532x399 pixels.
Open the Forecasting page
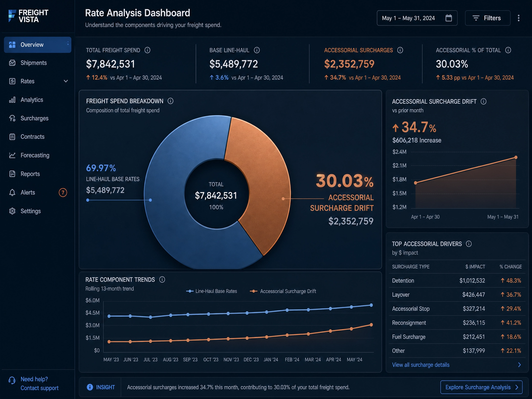pyautogui.click(x=37, y=155)
